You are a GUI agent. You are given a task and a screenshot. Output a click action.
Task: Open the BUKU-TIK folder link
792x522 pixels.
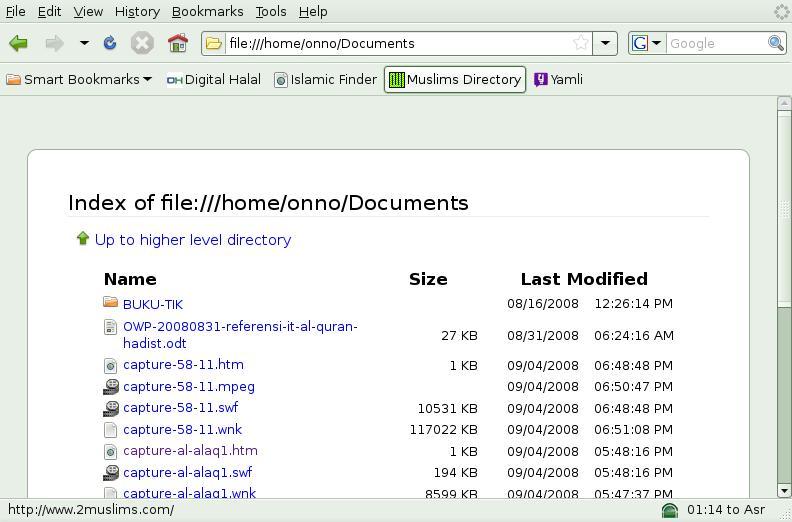click(x=153, y=304)
